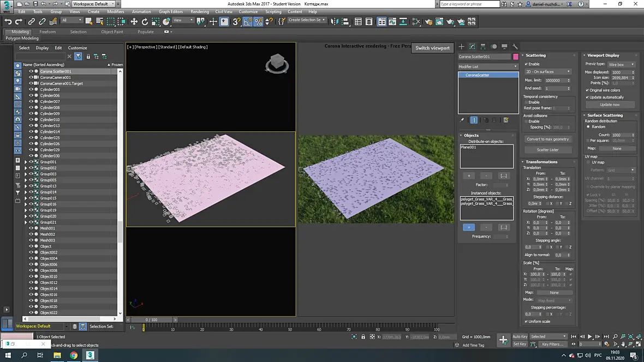Toggle the Angle Snap icon
644x362 pixels.
coord(248,21)
